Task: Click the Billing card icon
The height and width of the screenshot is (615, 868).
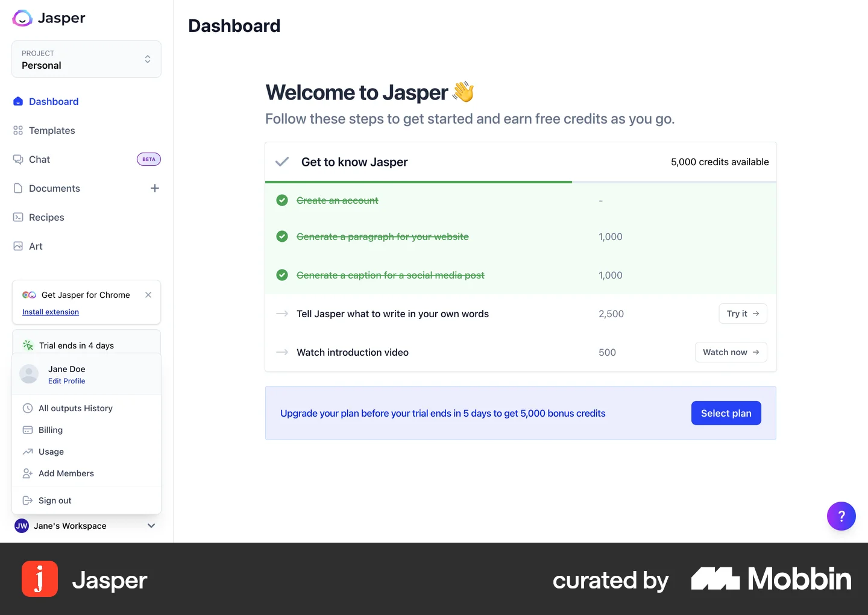Action: [x=28, y=430]
